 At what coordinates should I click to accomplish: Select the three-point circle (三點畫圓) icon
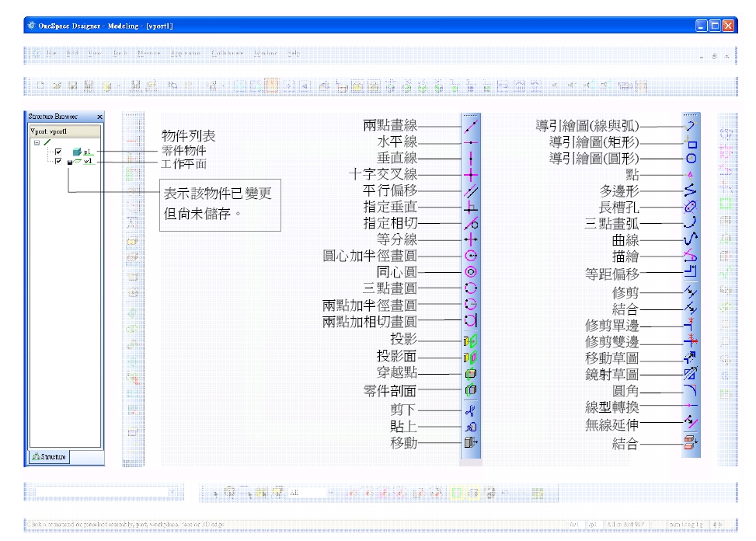click(x=471, y=288)
